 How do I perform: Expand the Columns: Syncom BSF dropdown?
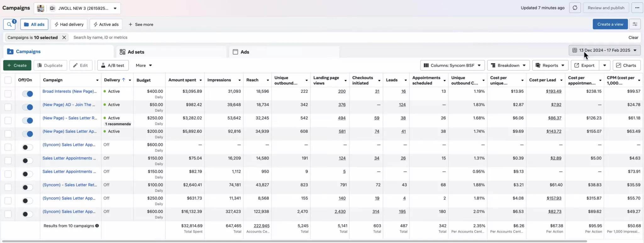click(x=452, y=65)
